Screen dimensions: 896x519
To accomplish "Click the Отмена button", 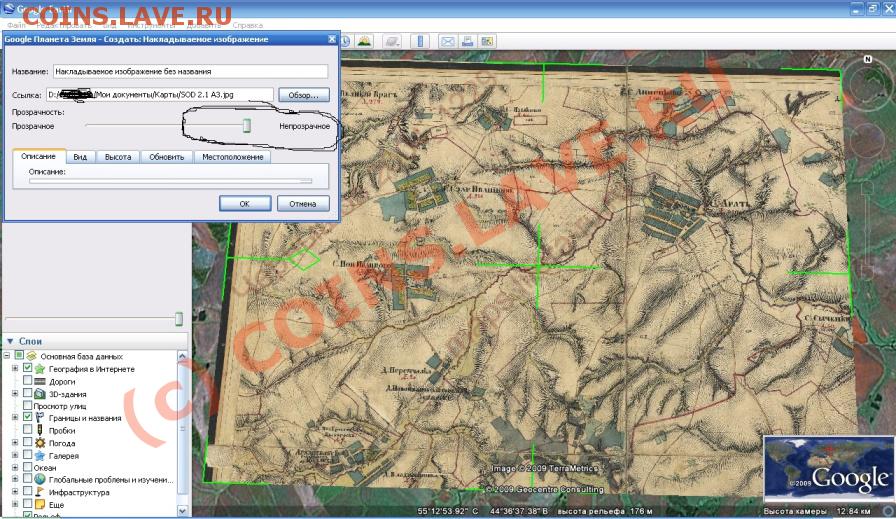I will (x=303, y=203).
